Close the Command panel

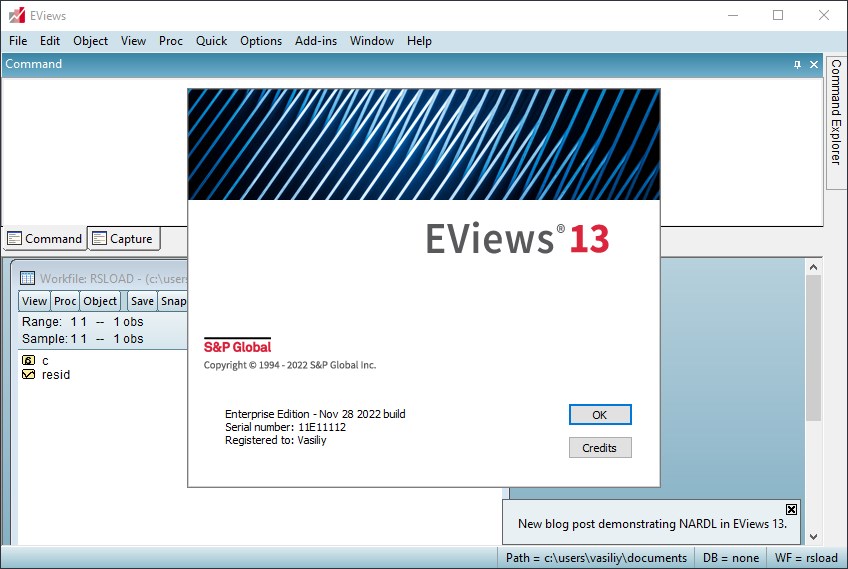(814, 64)
